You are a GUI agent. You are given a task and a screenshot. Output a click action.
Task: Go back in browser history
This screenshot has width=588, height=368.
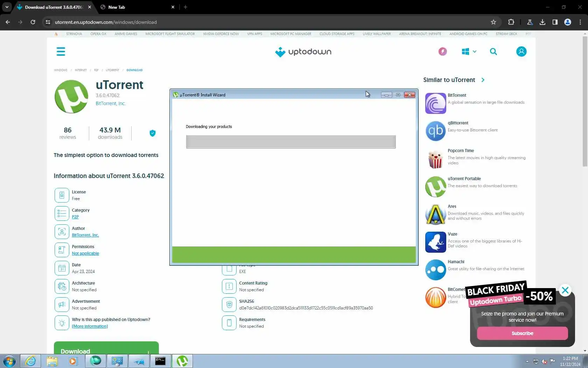click(x=8, y=22)
